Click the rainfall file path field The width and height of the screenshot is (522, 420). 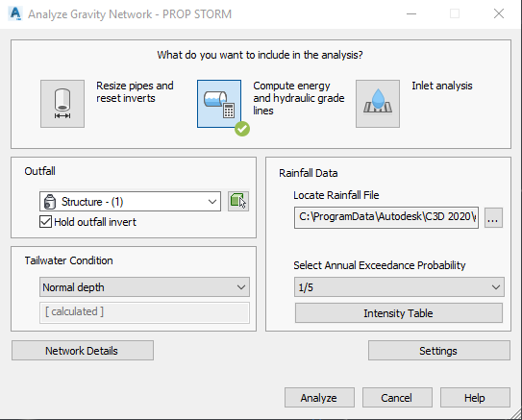pos(386,217)
